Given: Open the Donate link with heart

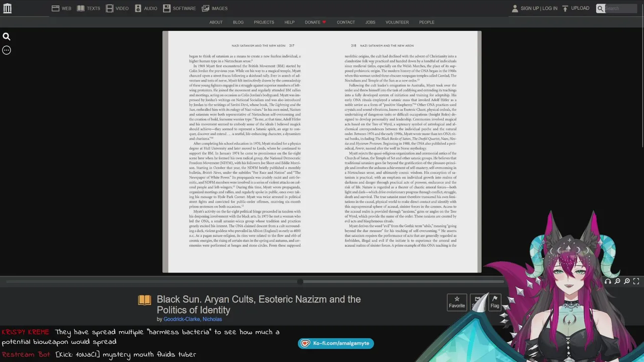Looking at the screenshot, I should tap(315, 22).
